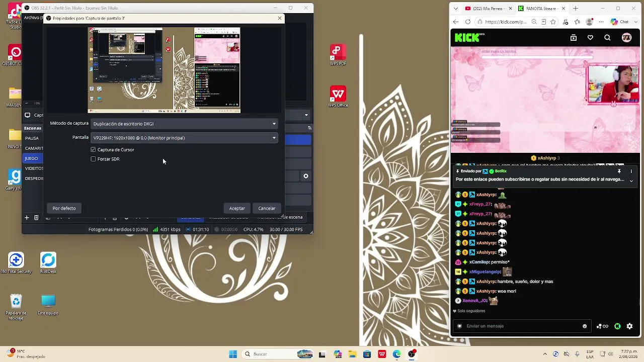Open the Archivo menu in OBS
Screen dimensions: 644x362
(x=32, y=18)
